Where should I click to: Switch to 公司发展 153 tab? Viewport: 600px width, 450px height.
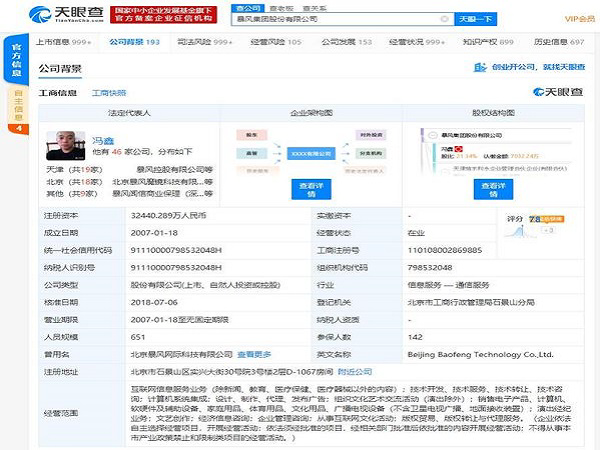(346, 42)
